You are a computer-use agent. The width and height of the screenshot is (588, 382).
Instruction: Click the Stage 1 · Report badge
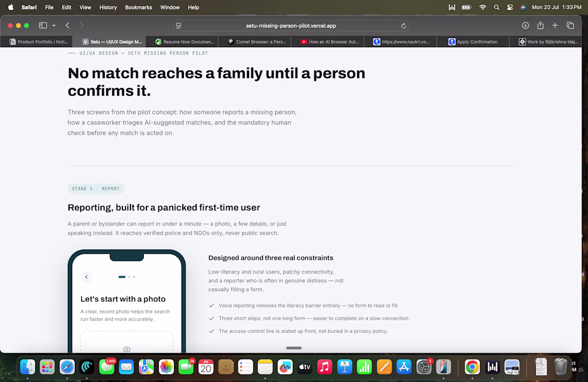[96, 189]
